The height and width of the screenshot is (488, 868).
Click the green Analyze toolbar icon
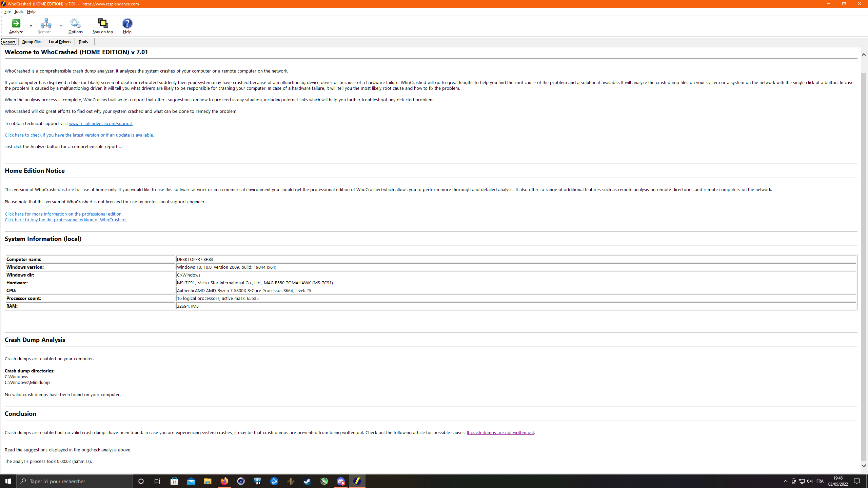[16, 24]
